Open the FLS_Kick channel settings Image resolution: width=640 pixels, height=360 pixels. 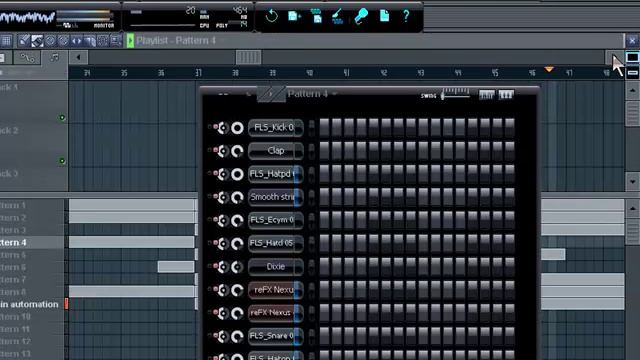click(276, 127)
